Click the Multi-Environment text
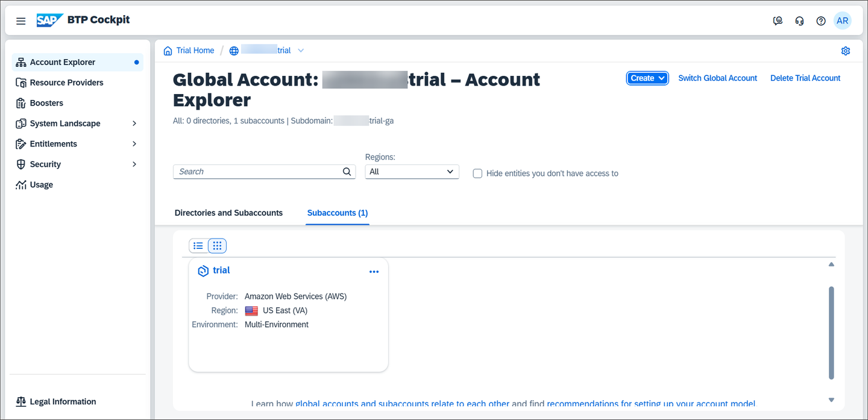868x420 pixels. 277,325
